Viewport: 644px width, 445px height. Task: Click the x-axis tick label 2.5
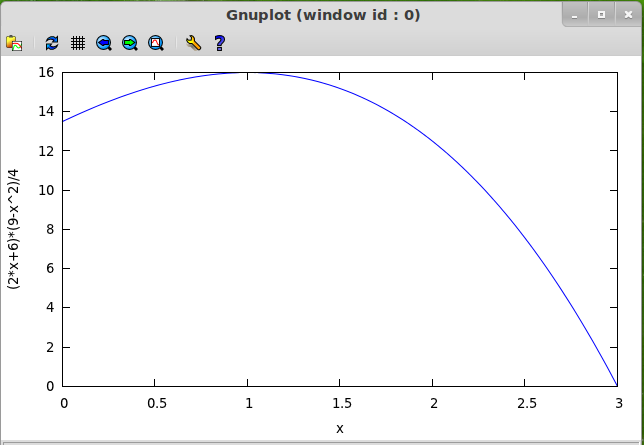click(x=525, y=403)
